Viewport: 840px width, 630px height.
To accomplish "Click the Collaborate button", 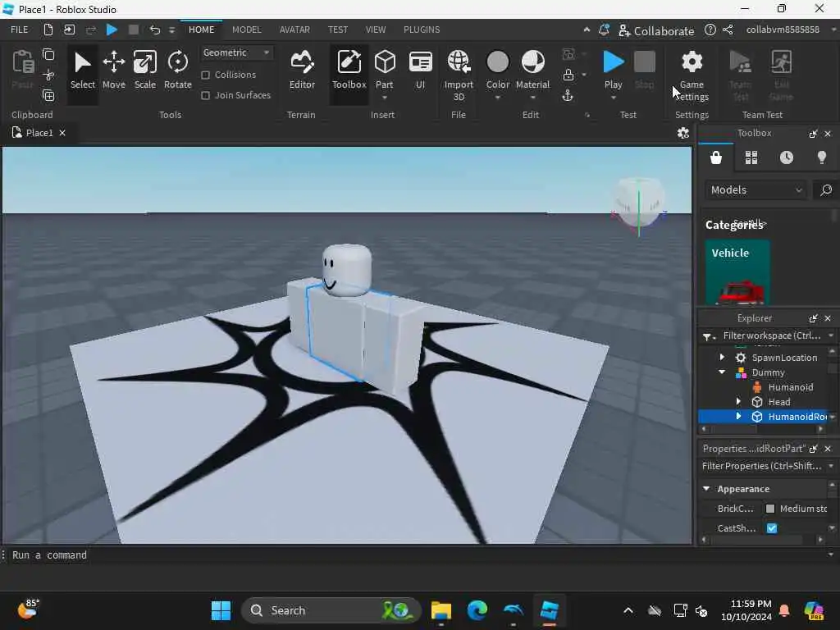I will [656, 30].
